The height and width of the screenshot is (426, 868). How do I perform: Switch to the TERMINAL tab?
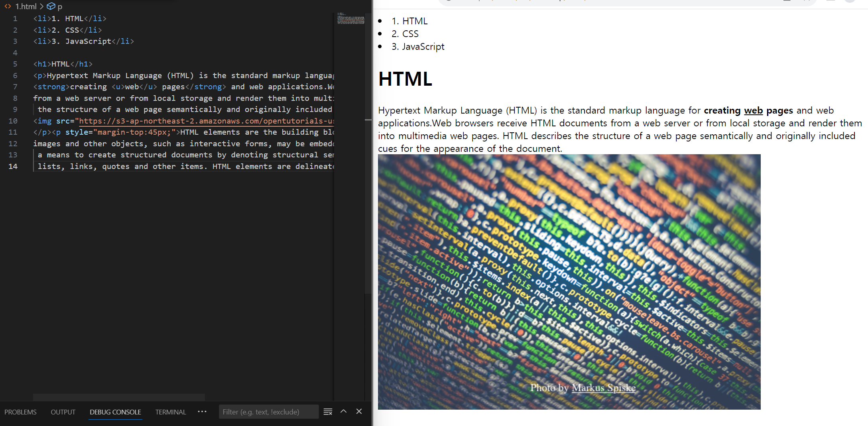click(170, 412)
